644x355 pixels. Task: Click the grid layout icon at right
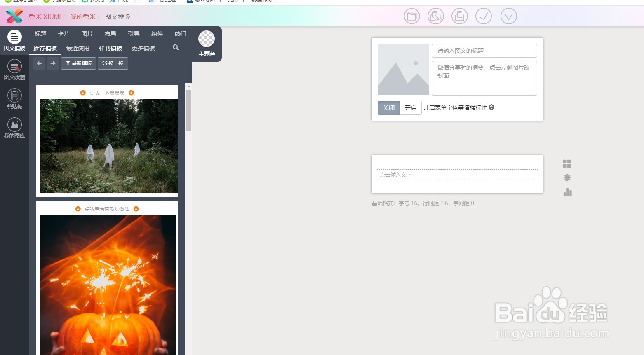(567, 163)
